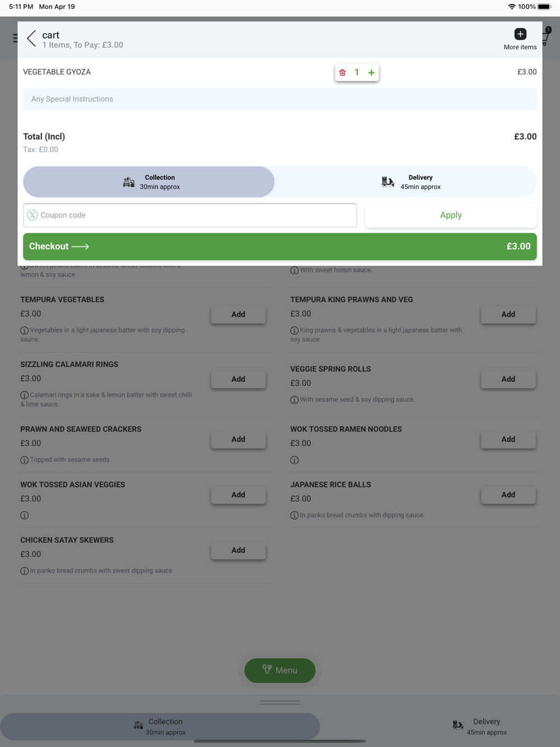Go back using the cart back arrow
Viewport: 560px width, 747px height.
tap(31, 39)
